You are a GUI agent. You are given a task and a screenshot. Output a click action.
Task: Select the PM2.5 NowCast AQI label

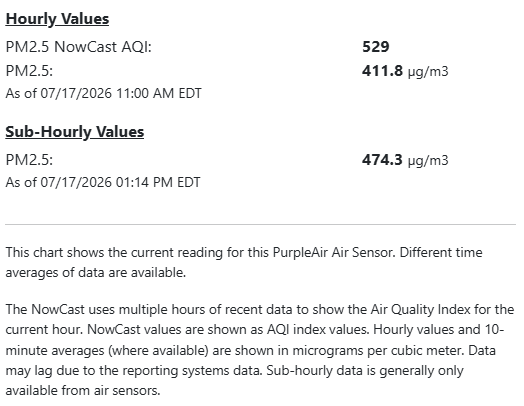[79, 47]
